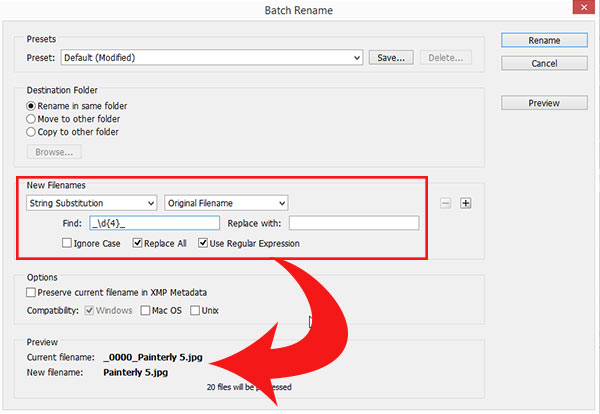Screen dimensions: 600x414
Task: Open the Preset dropdown
Action: point(212,58)
